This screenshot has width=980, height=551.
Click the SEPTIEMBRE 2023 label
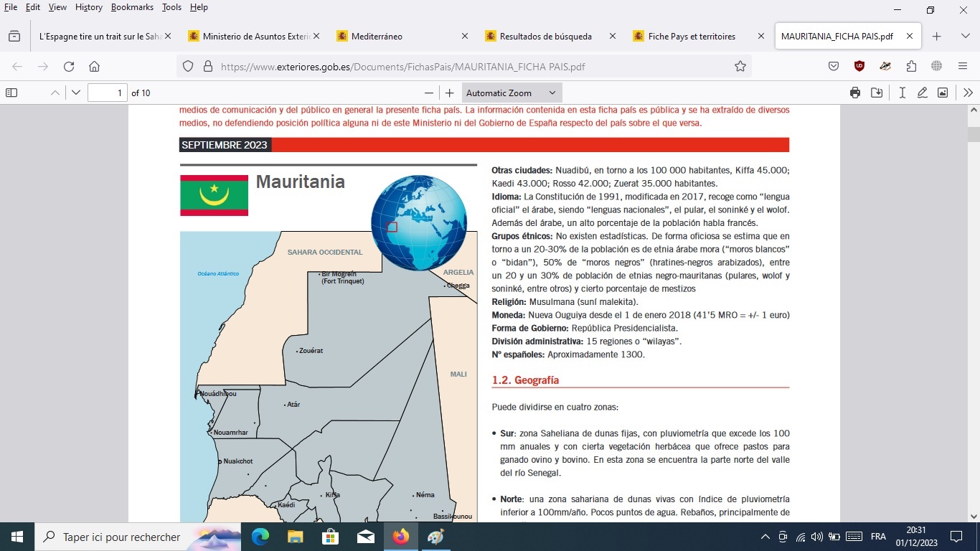pos(225,145)
